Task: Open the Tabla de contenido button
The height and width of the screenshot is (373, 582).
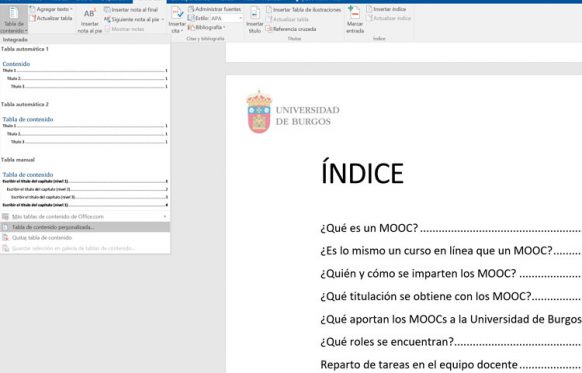Action: click(14, 20)
